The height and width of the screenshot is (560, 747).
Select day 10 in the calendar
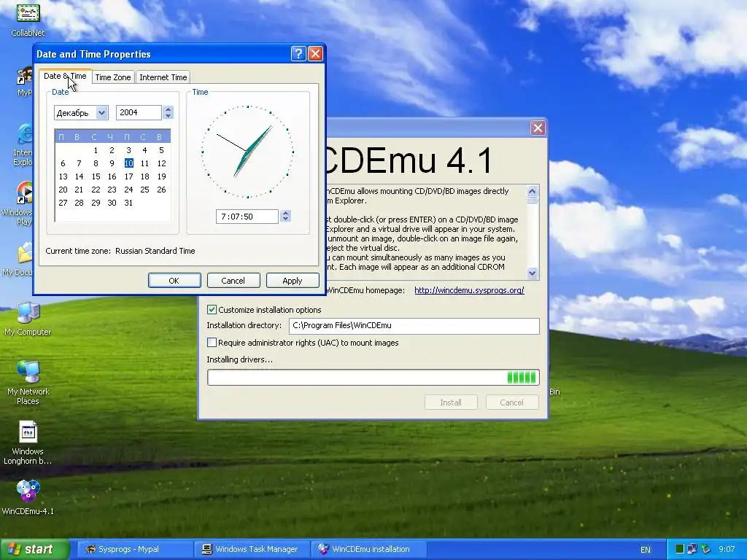click(128, 163)
